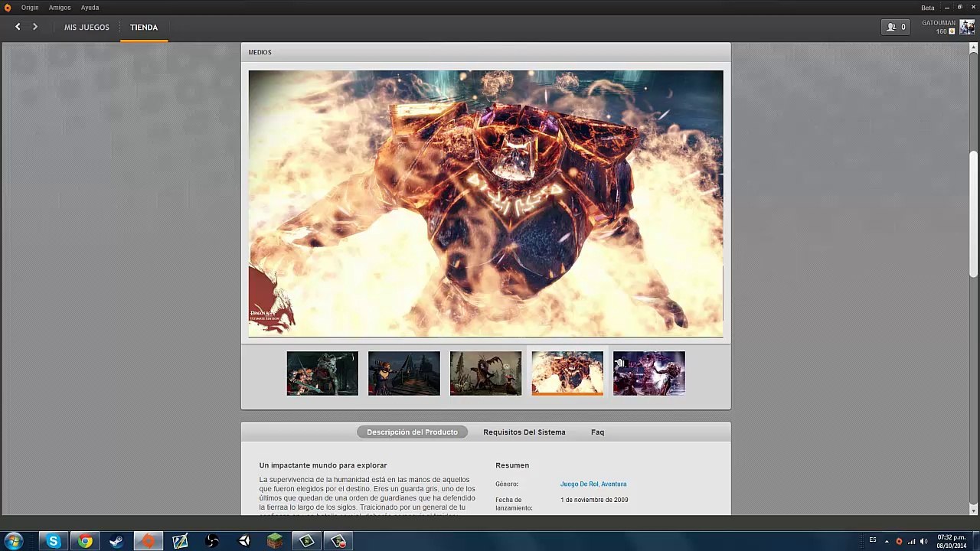Show hidden system tray icons

[887, 542]
